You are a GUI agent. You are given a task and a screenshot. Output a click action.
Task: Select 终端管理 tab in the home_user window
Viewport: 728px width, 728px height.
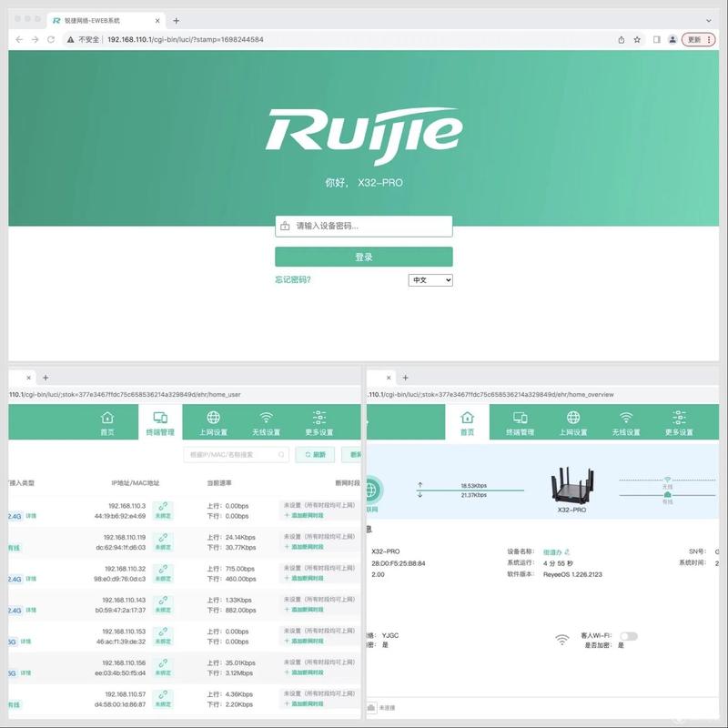(x=160, y=423)
